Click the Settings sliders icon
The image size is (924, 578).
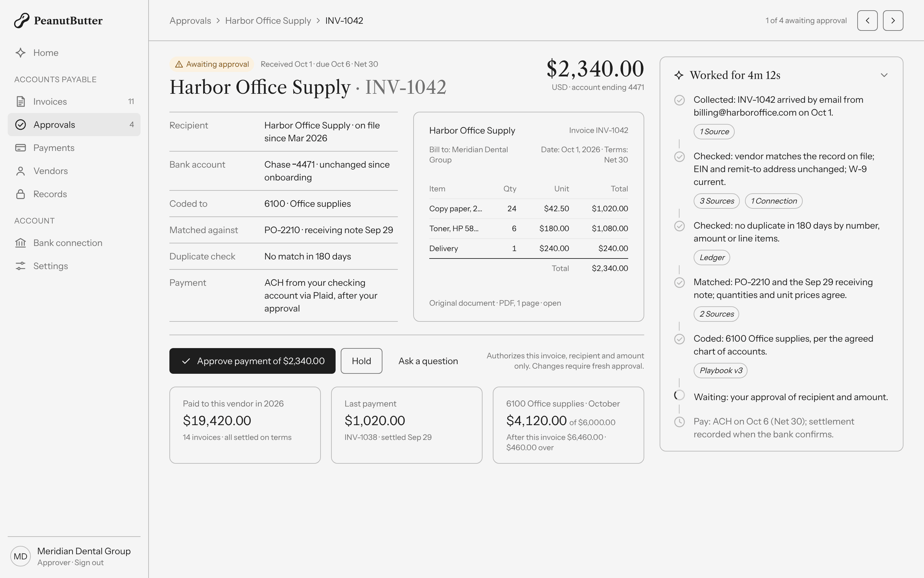[x=21, y=266]
